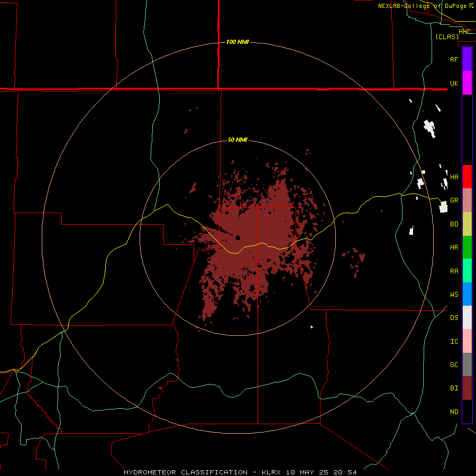Click the HYDROMETEOR CLASSIFICATION KLRX title text
The height and width of the screenshot is (476, 476).
(x=240, y=472)
